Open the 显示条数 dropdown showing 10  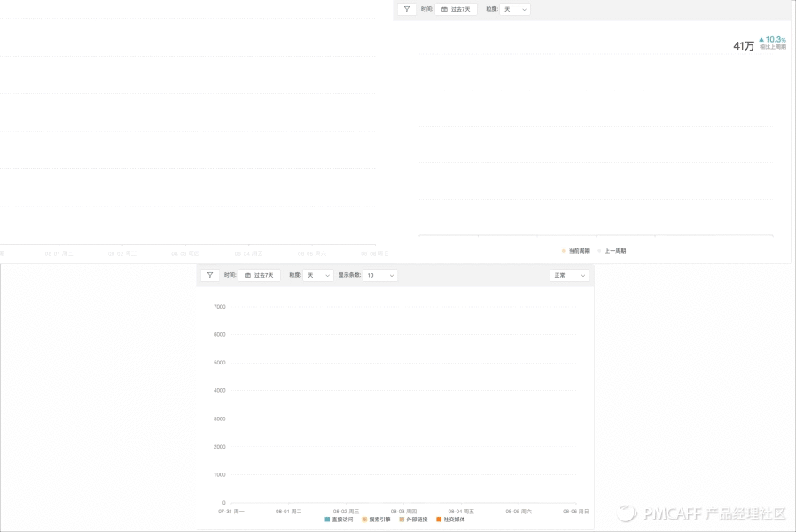380,275
